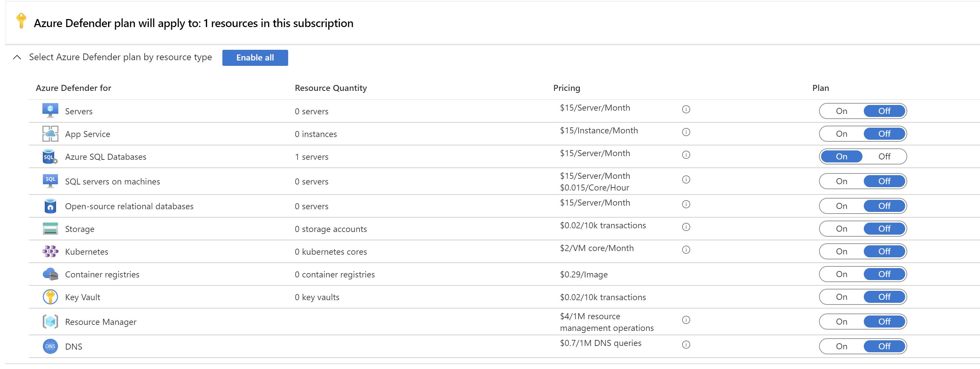Click the DNS globe icon
This screenshot has height=369, width=980.
pyautogui.click(x=50, y=346)
